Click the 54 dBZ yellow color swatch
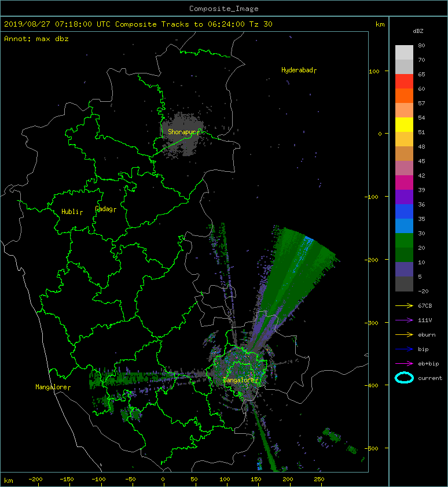Image resolution: width=448 pixels, height=487 pixels. click(404, 124)
